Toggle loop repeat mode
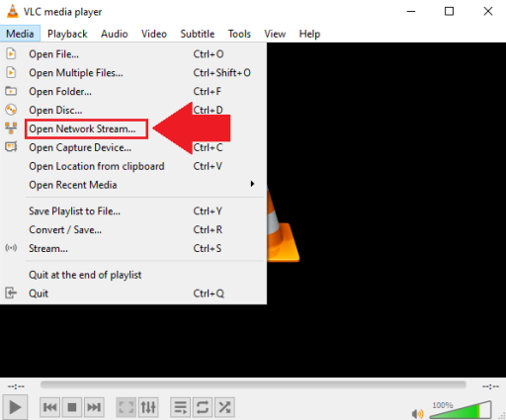The image size is (506, 420). [203, 407]
